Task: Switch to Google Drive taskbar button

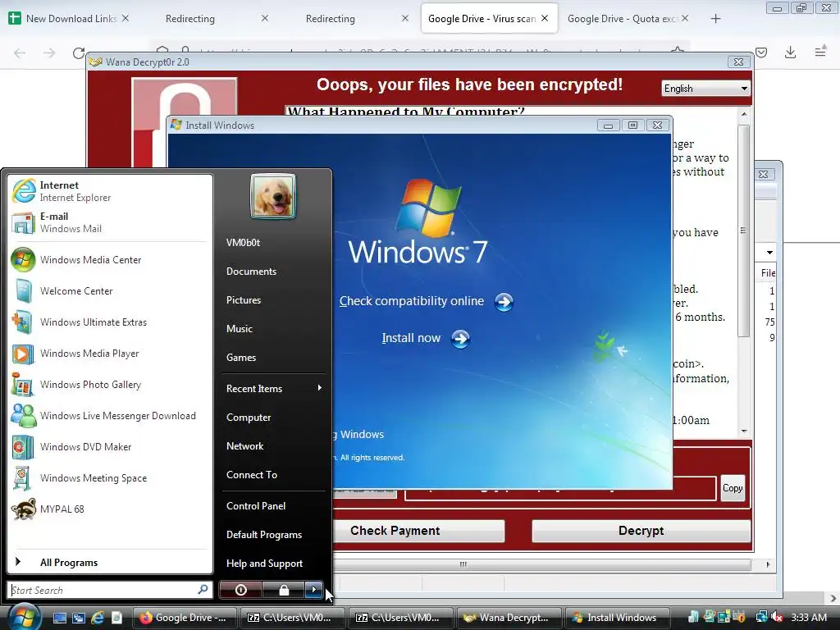Action: tap(185, 618)
